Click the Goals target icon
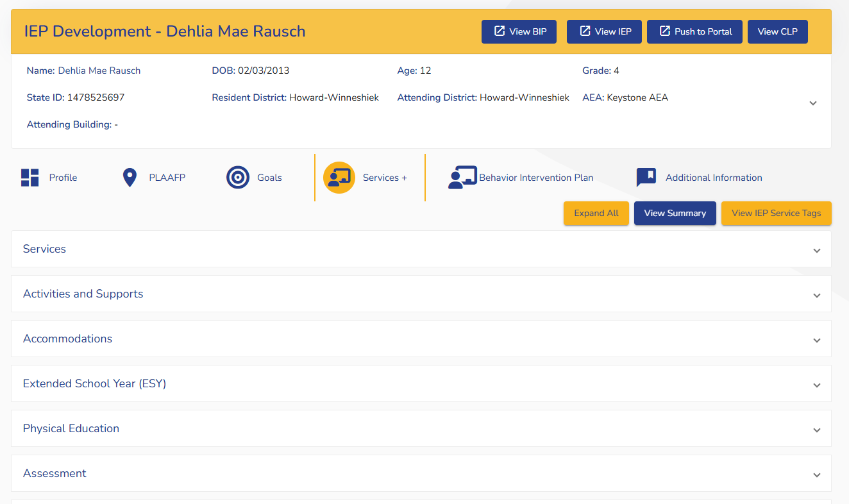This screenshot has width=849, height=504. [238, 178]
